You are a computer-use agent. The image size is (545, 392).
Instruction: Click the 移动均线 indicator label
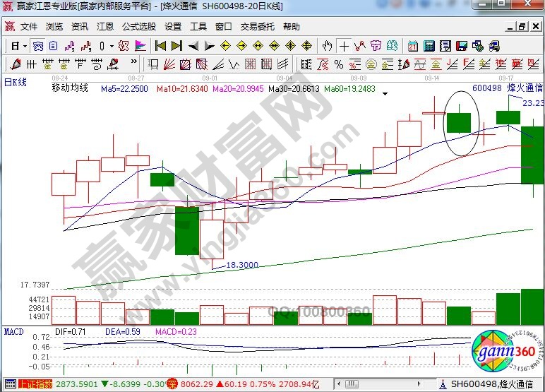point(70,89)
